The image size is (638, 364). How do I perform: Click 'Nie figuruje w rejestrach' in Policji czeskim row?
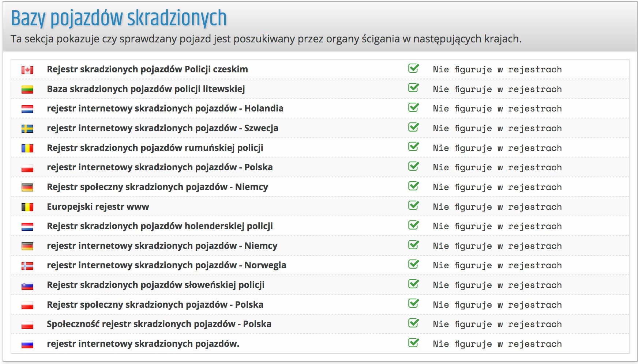(497, 69)
